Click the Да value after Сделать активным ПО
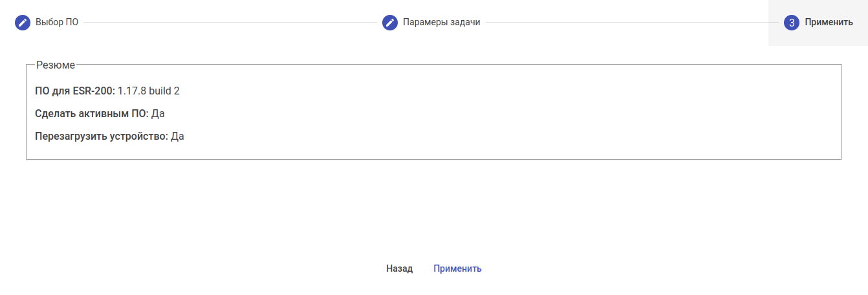Viewport: 868px width, 295px height. [x=158, y=114]
